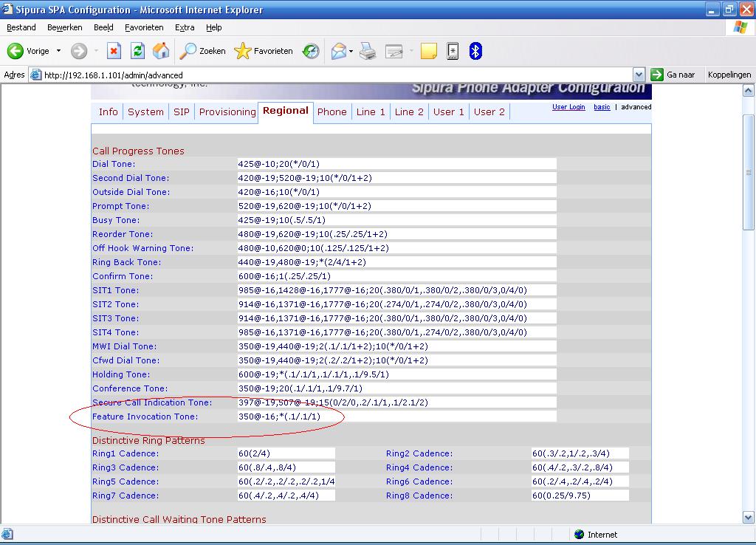Switch to the Line 1 tab
Screen dimensions: 756x545
point(371,112)
